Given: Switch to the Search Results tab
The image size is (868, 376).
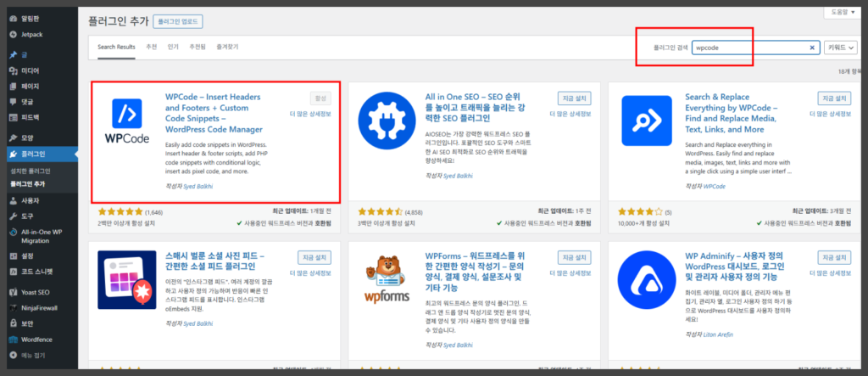Looking at the screenshot, I should (116, 48).
